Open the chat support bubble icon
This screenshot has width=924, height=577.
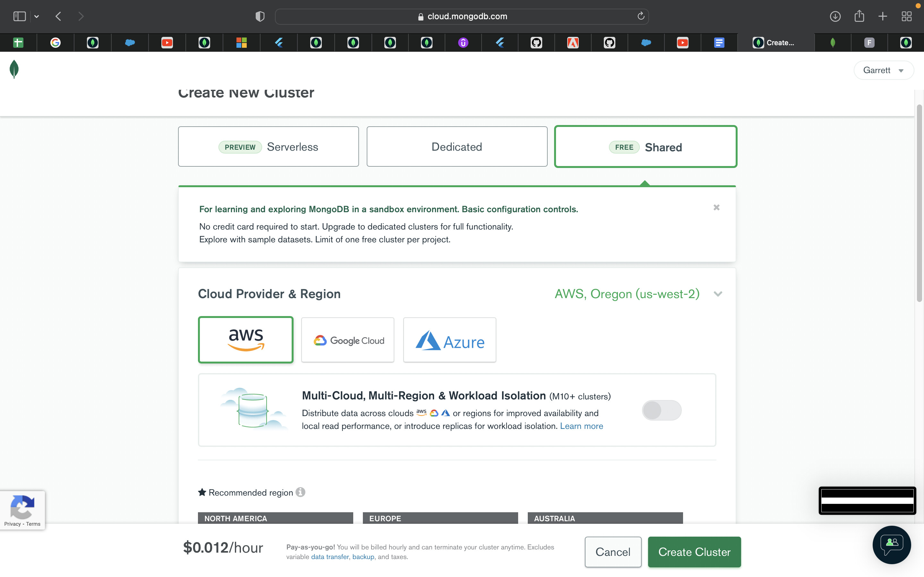click(x=892, y=545)
